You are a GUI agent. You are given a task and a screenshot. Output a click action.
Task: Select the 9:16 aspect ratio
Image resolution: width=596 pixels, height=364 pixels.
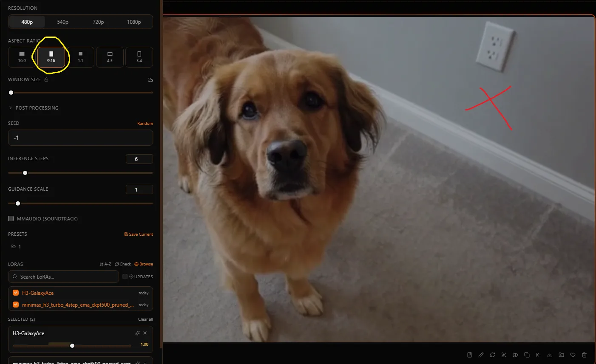coord(51,57)
